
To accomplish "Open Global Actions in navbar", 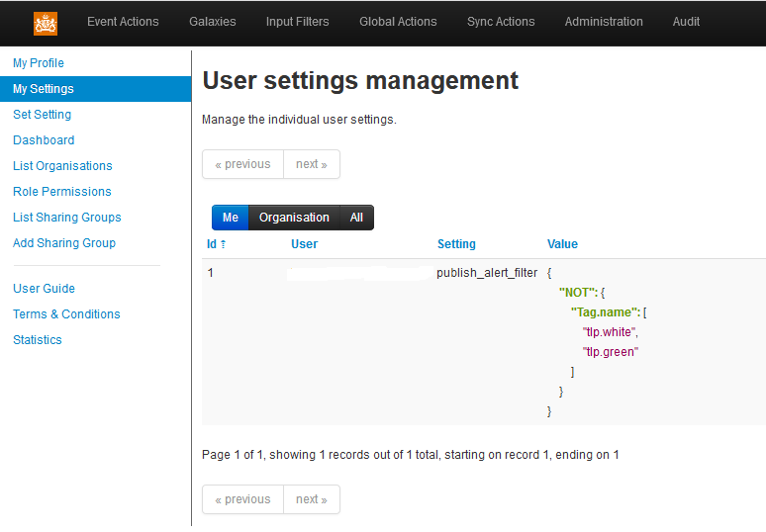I will pyautogui.click(x=398, y=22).
